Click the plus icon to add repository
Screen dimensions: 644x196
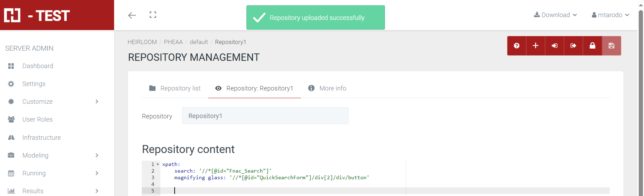click(535, 46)
